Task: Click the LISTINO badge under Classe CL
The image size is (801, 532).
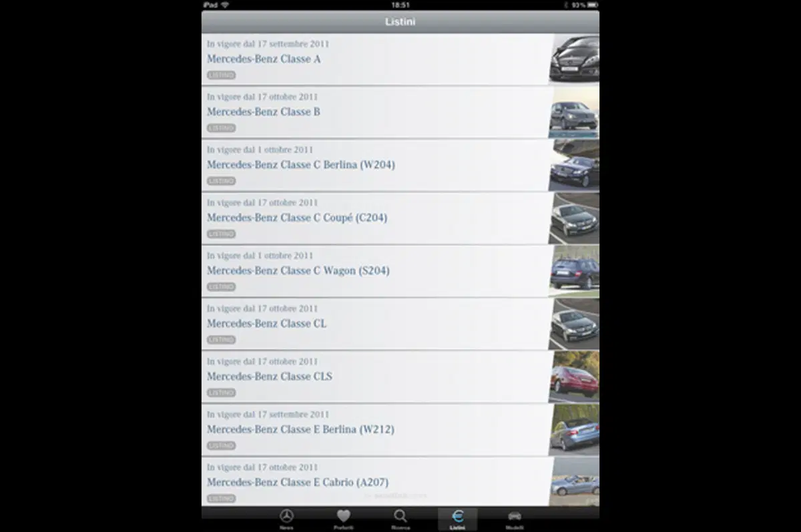Action: [x=221, y=340]
